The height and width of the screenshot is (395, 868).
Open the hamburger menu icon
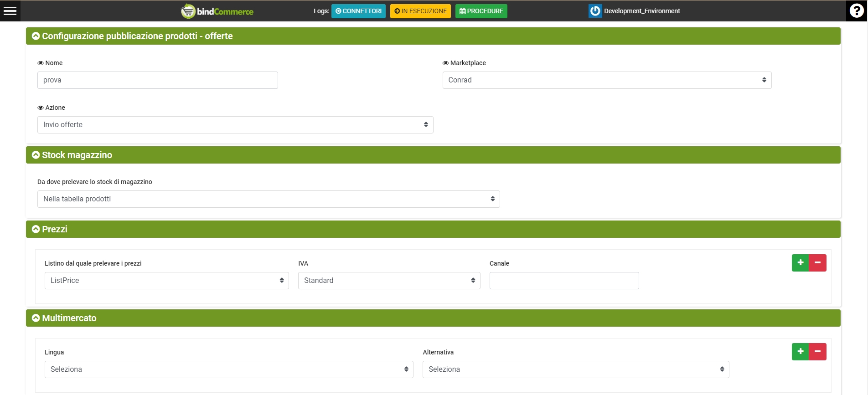[x=10, y=10]
